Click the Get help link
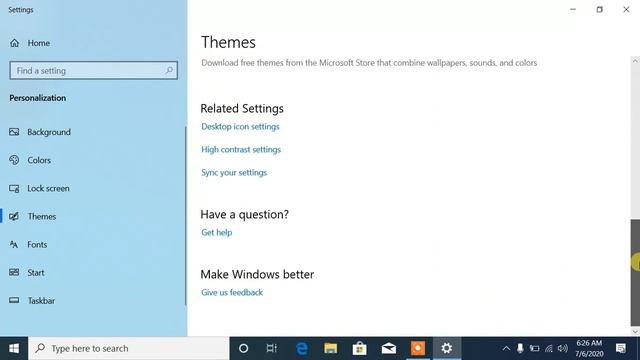640x360 pixels. coord(217,232)
